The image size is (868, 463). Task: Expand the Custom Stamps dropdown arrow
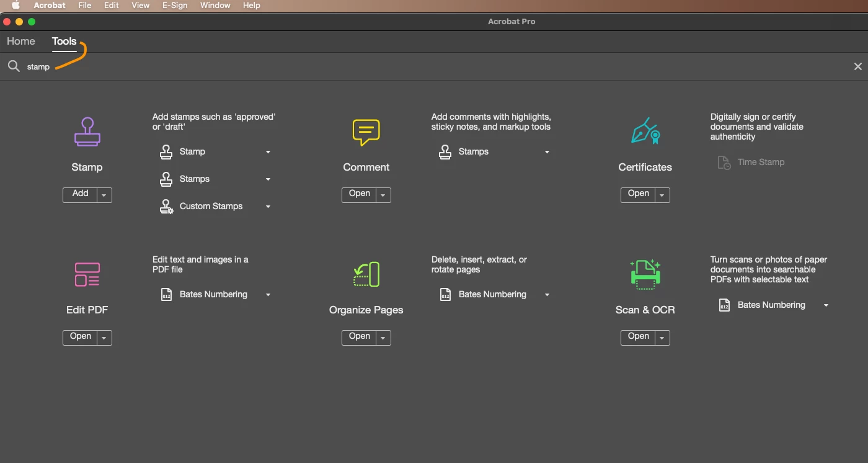pos(268,207)
